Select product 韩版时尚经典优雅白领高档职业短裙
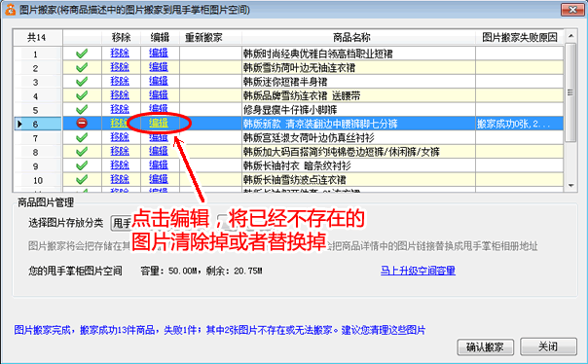 317,54
